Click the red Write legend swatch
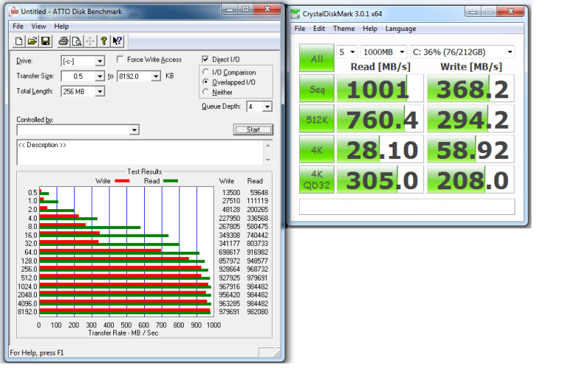The height and width of the screenshot is (368, 588). tap(122, 181)
